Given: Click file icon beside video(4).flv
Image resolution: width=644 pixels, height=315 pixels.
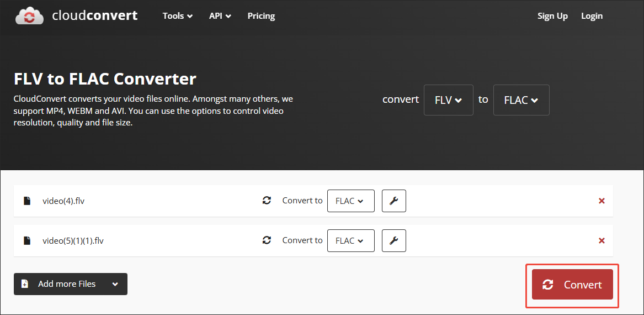Looking at the screenshot, I should coord(27,201).
